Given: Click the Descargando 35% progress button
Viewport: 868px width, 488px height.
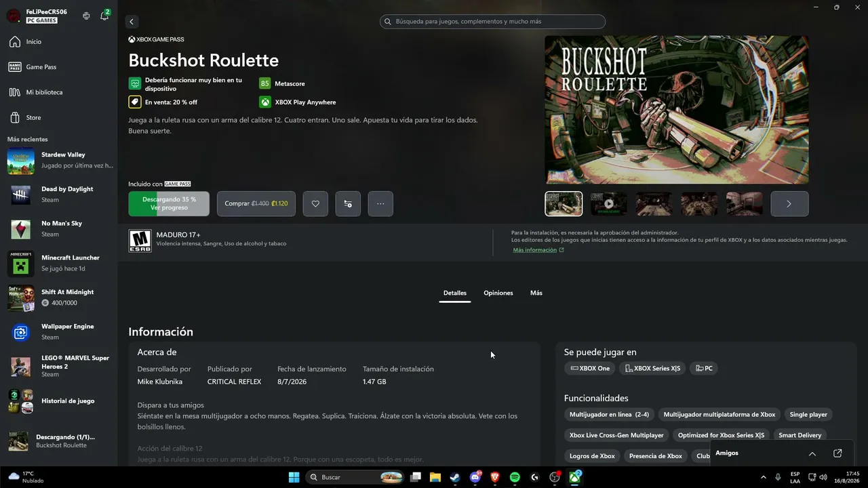Looking at the screenshot, I should coord(169,203).
